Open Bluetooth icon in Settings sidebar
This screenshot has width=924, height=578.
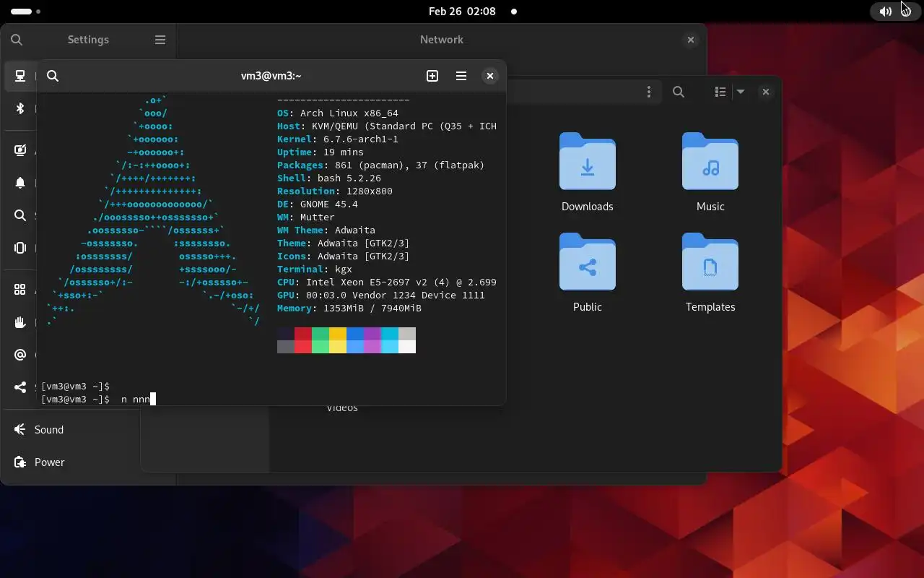20,108
